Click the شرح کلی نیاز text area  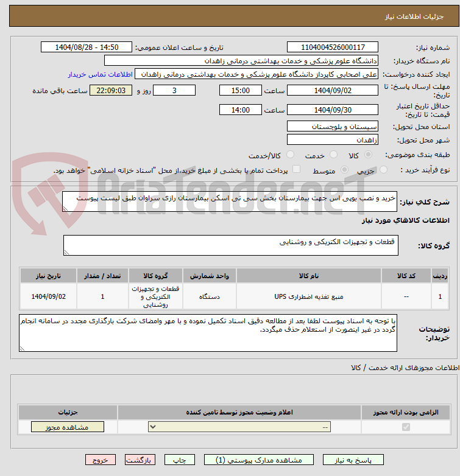tap(230, 201)
